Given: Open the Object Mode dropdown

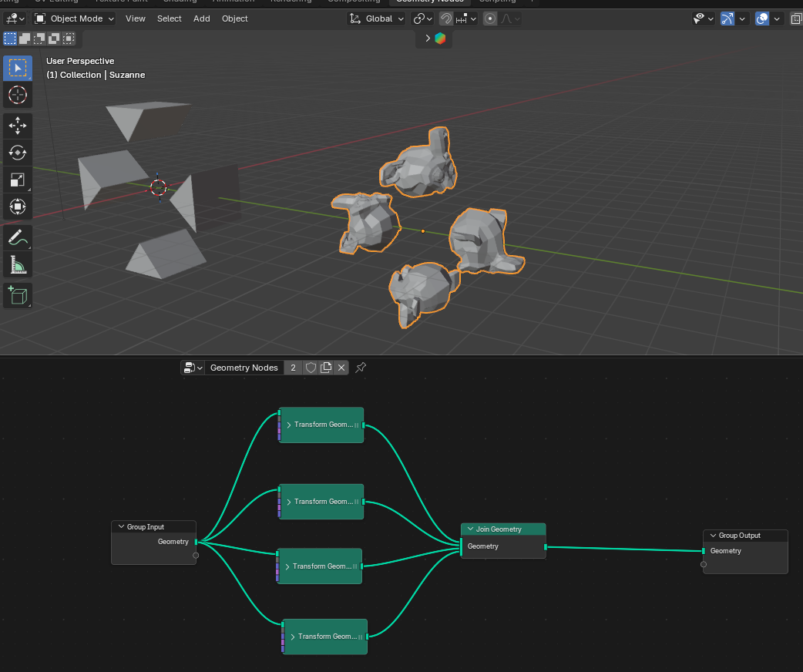Looking at the screenshot, I should tap(74, 19).
